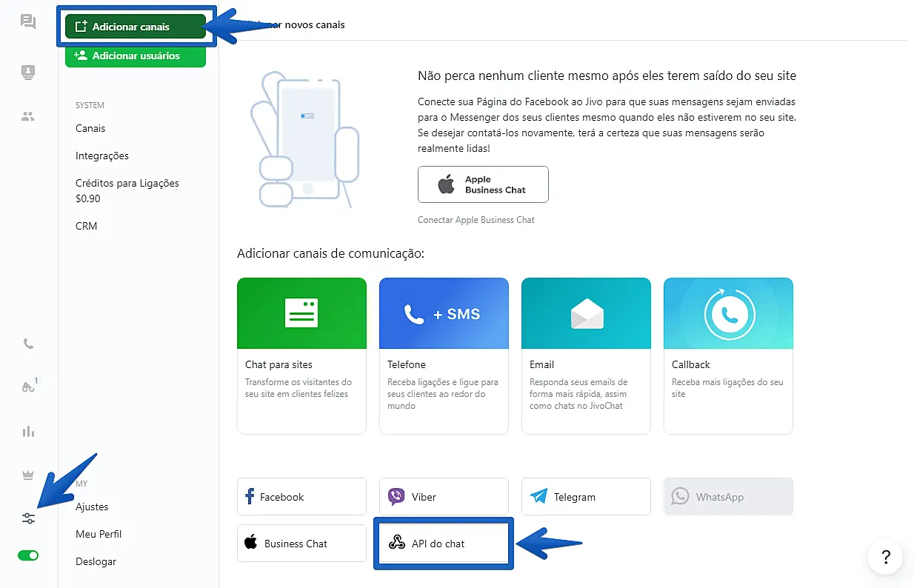Click the phone calls sidebar icon
This screenshot has width=914, height=588.
click(28, 344)
